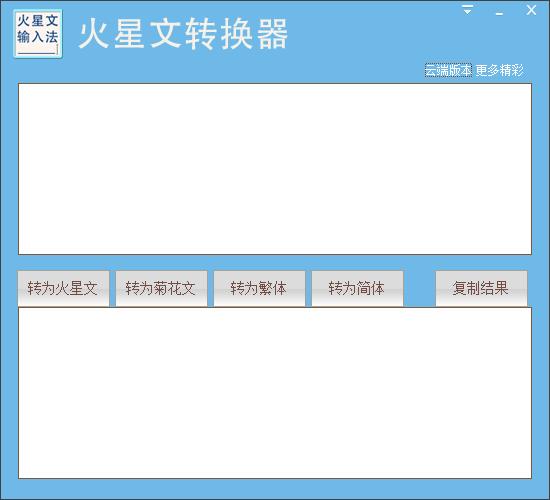Screen dimensions: 550x500
Task: Open the 更多精彩 link
Action: click(x=499, y=70)
